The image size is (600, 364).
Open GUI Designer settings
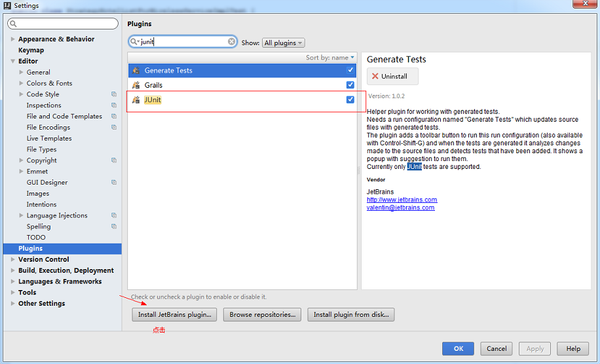point(47,183)
